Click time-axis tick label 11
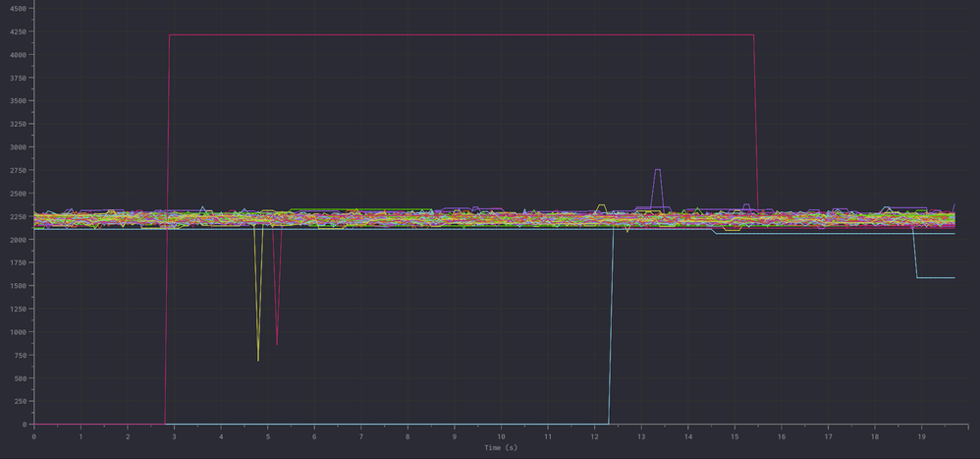980x459 pixels. click(x=548, y=435)
